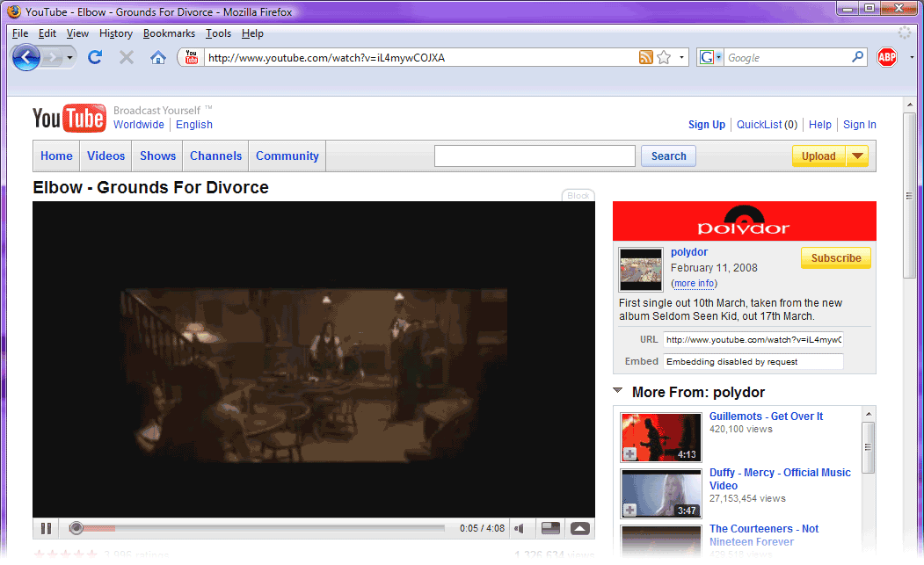The image size is (924, 565).
Task: Open the View menu
Action: [77, 33]
